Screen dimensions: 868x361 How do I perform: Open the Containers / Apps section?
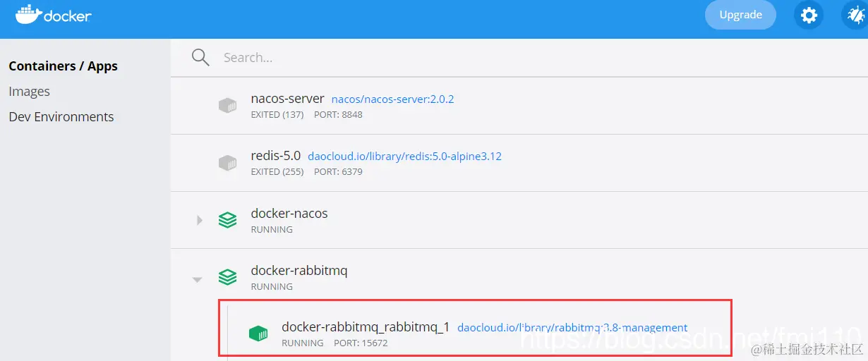tap(63, 66)
